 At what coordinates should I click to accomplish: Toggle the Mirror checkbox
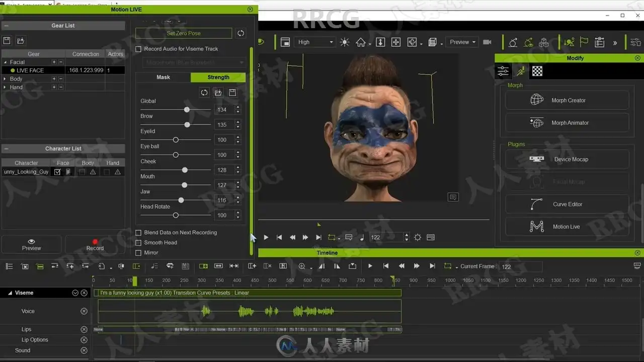(x=139, y=253)
